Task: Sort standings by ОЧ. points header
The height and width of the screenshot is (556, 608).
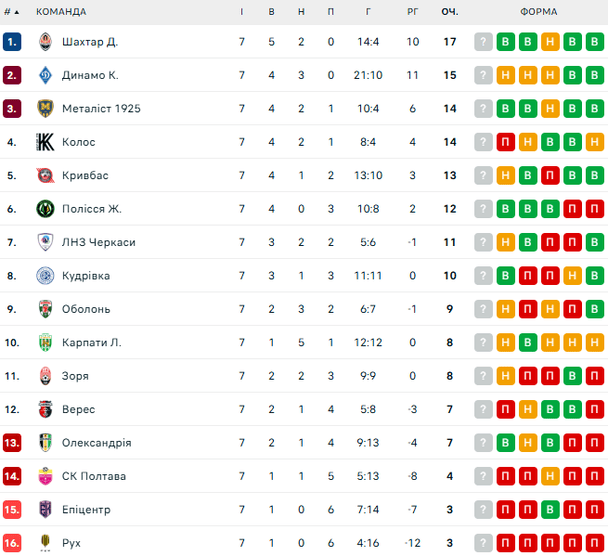Action: point(449,12)
